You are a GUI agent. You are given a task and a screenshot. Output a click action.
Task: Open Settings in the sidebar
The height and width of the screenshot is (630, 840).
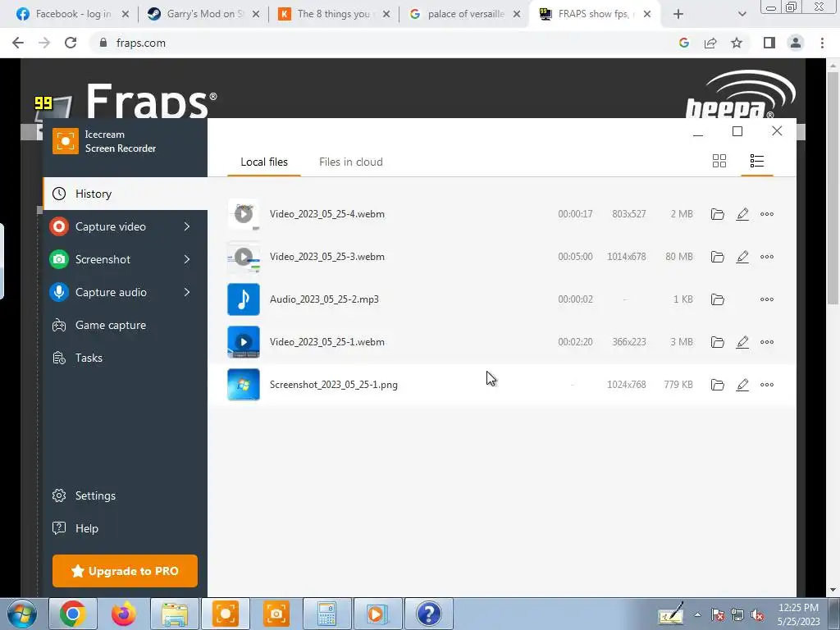click(x=126, y=495)
